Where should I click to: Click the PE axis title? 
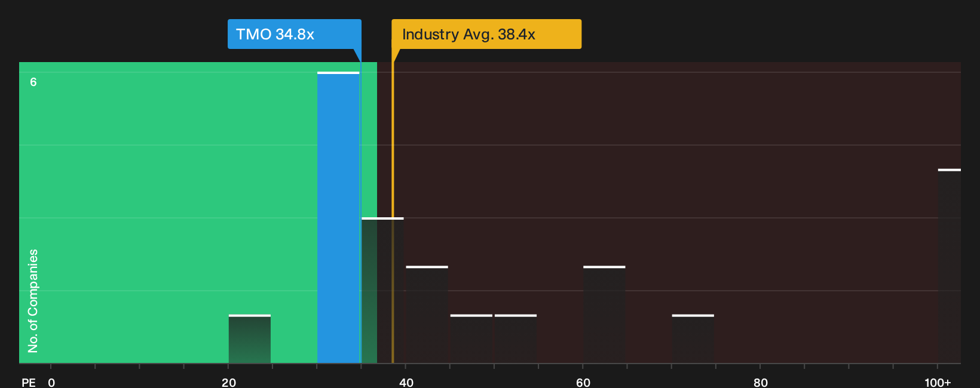(x=29, y=383)
